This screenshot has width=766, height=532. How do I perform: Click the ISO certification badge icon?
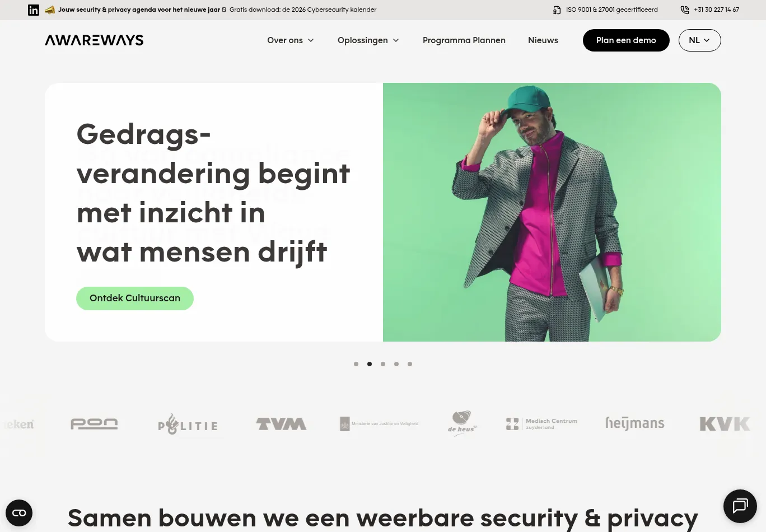tap(557, 10)
